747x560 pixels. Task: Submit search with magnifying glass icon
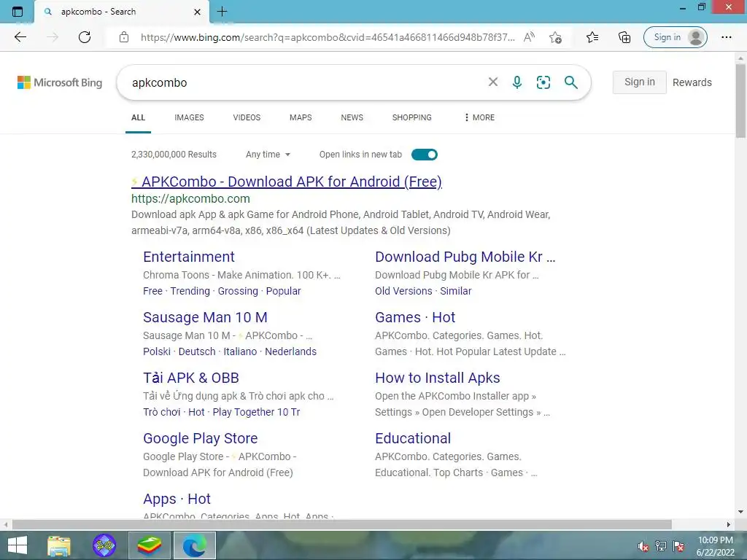click(570, 82)
